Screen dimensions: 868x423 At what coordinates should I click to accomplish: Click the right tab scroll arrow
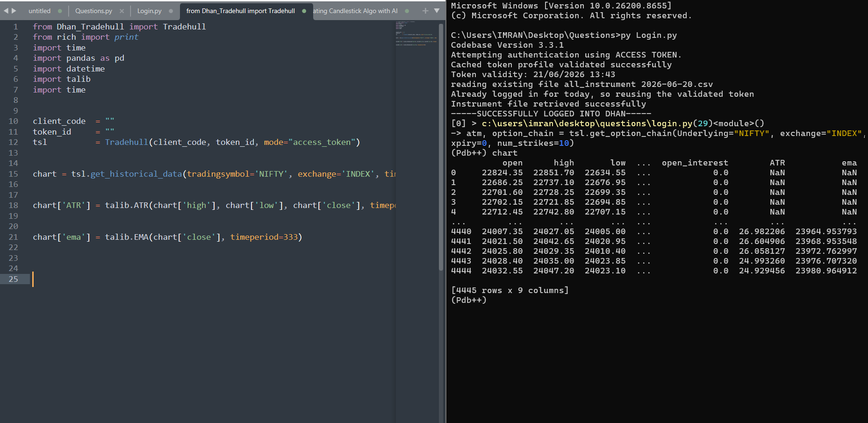point(14,11)
